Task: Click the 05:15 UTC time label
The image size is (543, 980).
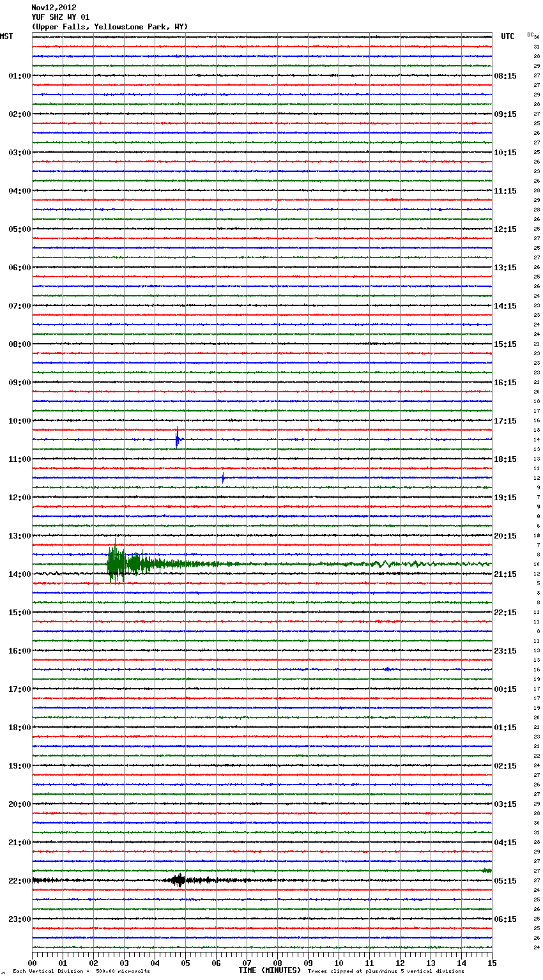Action: pos(505,881)
